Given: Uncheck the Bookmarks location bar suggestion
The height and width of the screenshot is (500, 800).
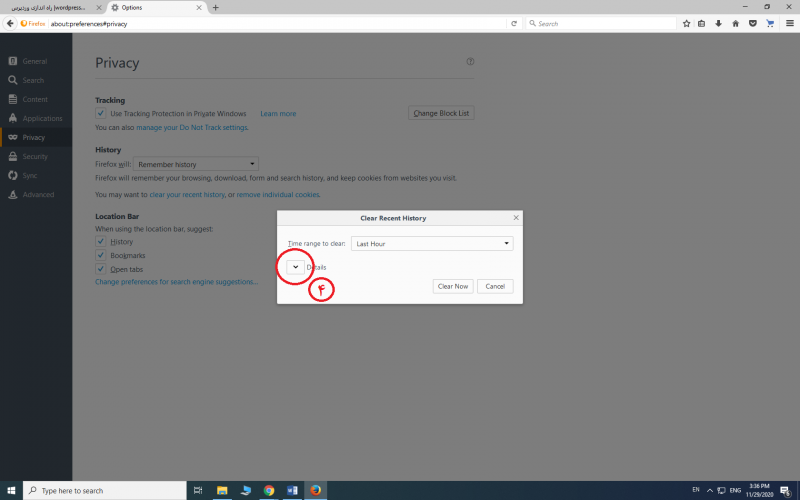Looking at the screenshot, I should pyautogui.click(x=101, y=256).
